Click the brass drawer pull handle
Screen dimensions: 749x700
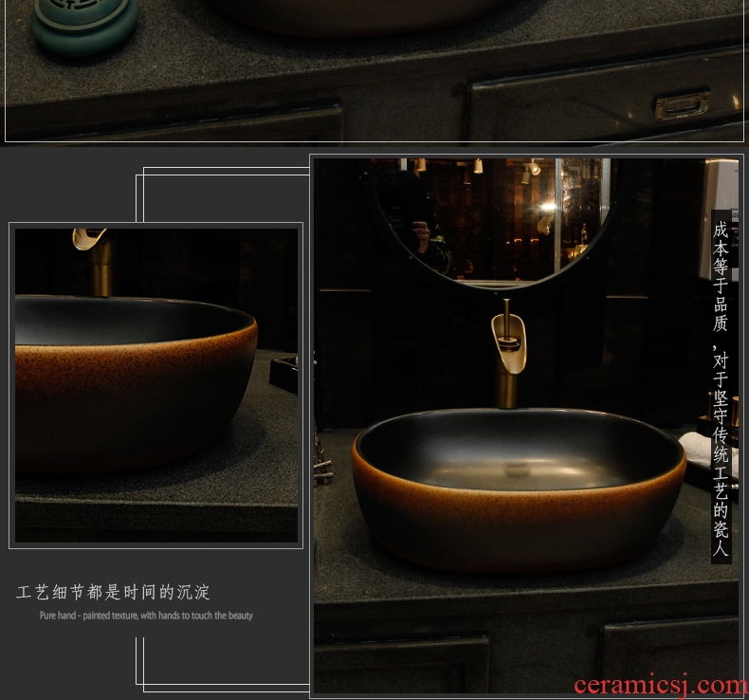click(683, 102)
